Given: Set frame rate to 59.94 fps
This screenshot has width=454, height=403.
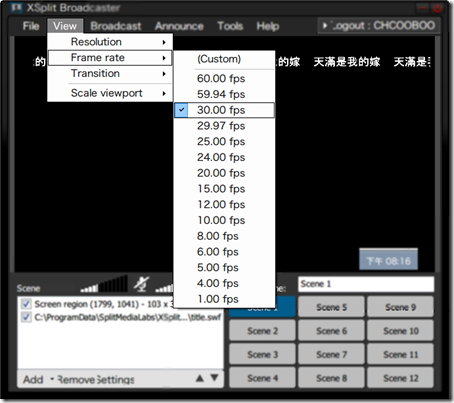Looking at the screenshot, I should (x=224, y=94).
